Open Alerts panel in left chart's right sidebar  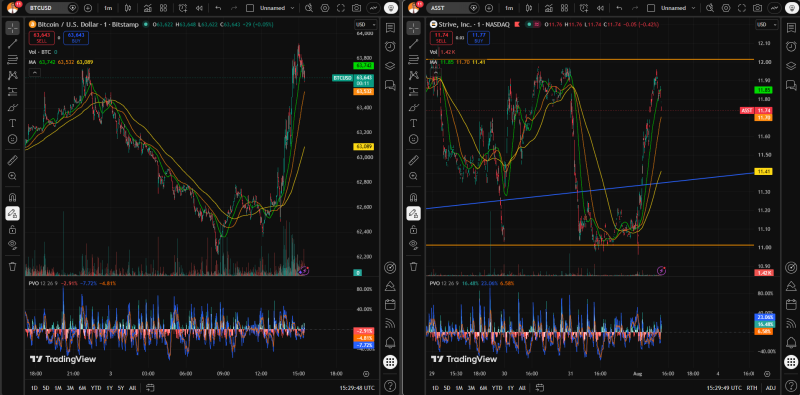click(390, 46)
